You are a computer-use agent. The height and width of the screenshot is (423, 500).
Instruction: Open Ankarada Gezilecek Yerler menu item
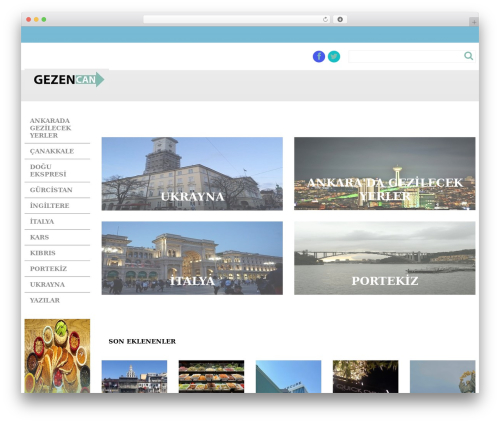(x=51, y=128)
